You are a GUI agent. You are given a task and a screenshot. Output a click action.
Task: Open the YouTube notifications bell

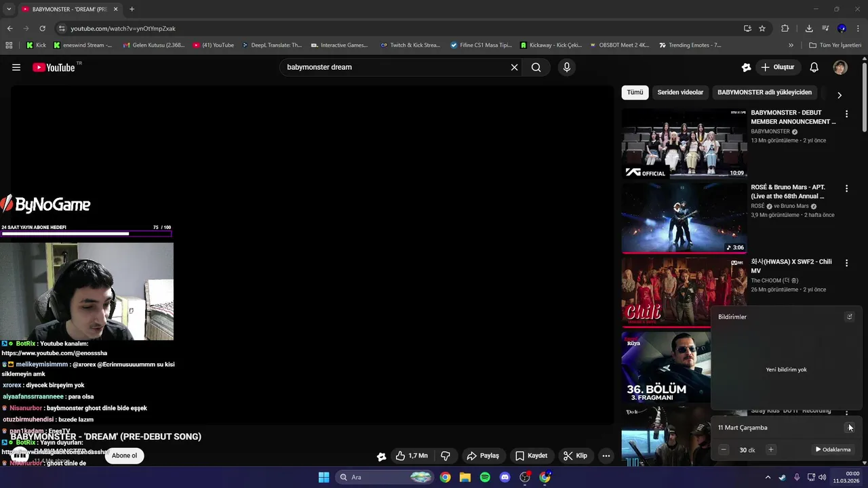tap(814, 67)
